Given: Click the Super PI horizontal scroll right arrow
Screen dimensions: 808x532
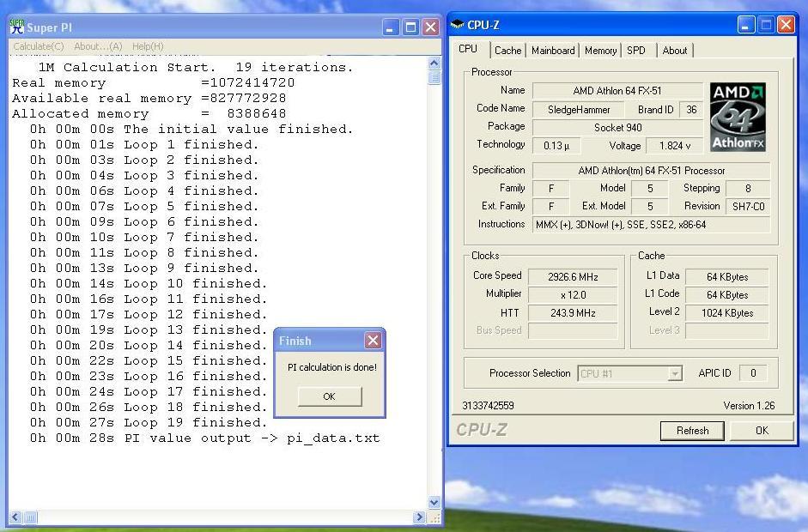Looking at the screenshot, I should click(420, 517).
